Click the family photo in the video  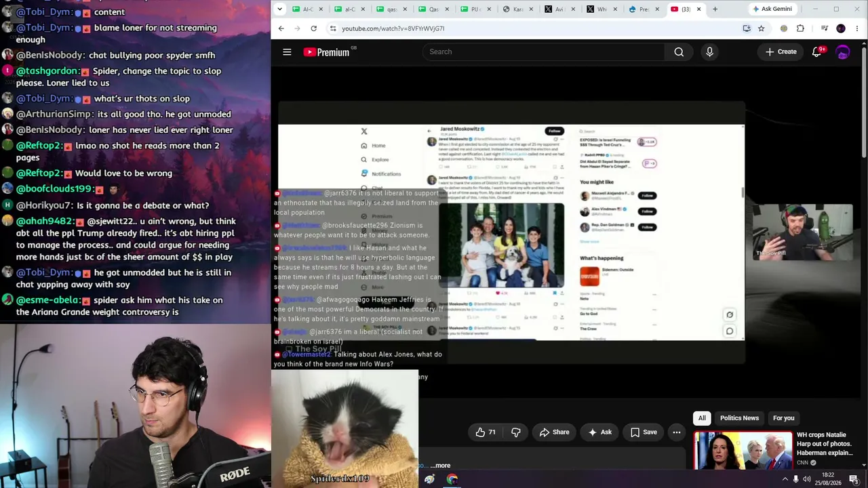pos(501,245)
